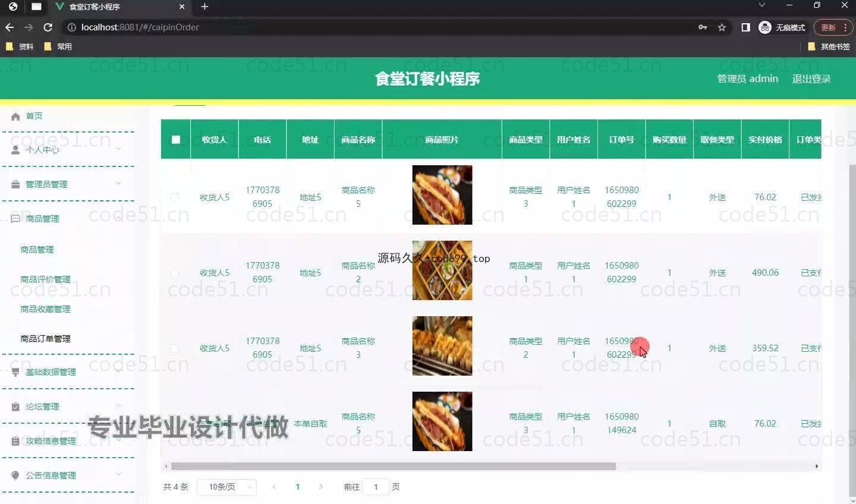Open 商品评价管理 submenu item
The image size is (856, 504).
45,279
